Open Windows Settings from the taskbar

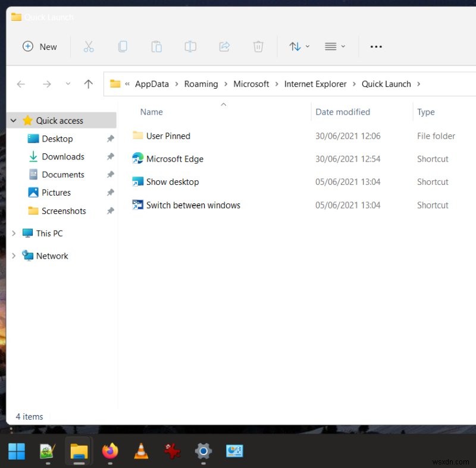203,451
